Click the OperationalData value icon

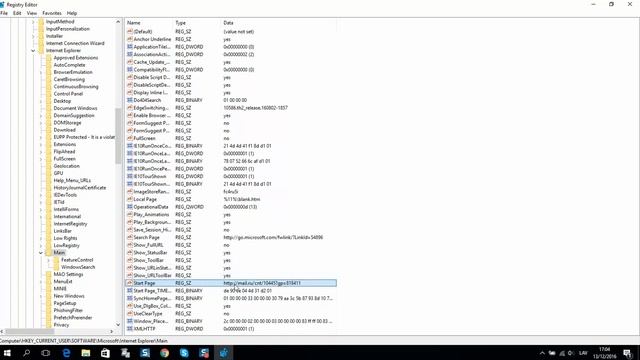coord(130,207)
